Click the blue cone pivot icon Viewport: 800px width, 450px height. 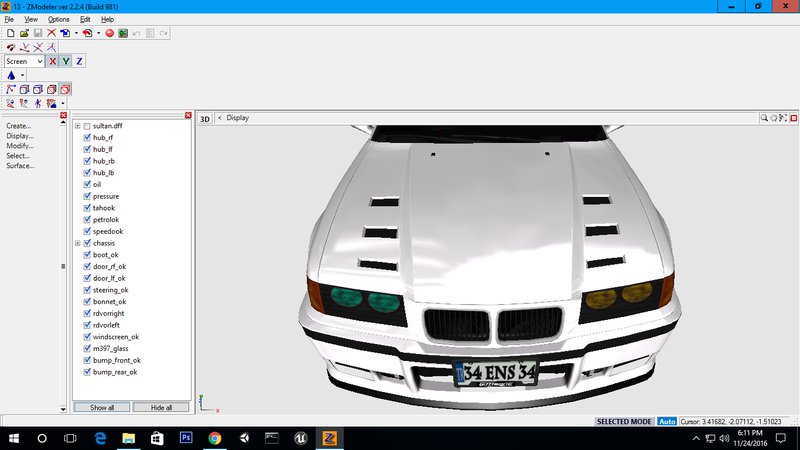click(x=11, y=76)
